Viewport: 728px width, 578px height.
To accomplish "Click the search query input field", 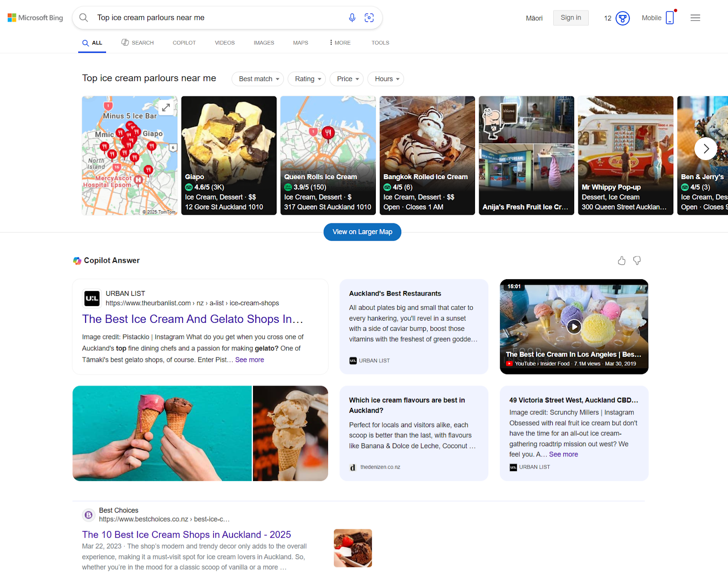I will [x=218, y=18].
